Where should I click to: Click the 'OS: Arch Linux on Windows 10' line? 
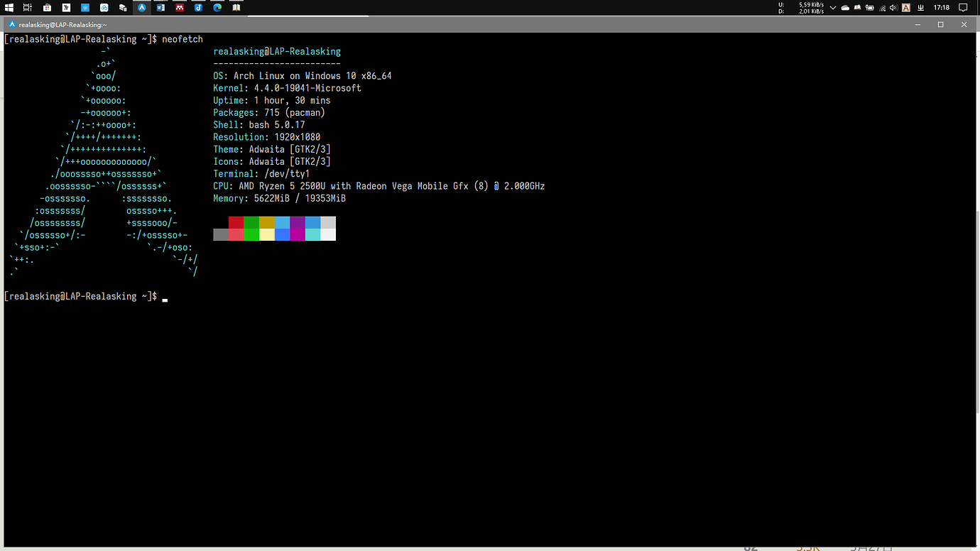pos(303,76)
